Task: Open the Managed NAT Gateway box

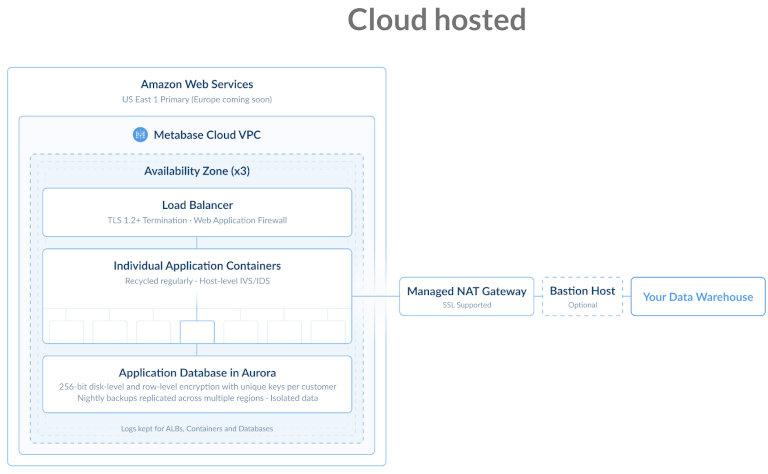Action: point(466,296)
